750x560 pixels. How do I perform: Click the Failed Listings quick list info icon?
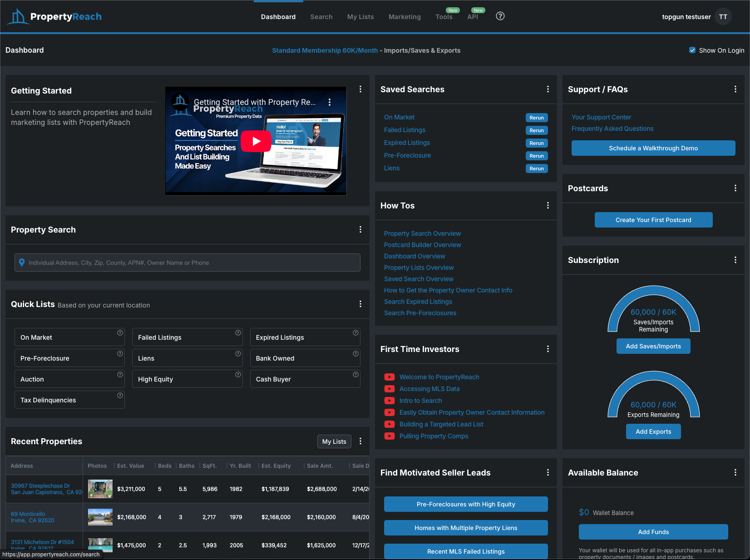[x=238, y=333]
